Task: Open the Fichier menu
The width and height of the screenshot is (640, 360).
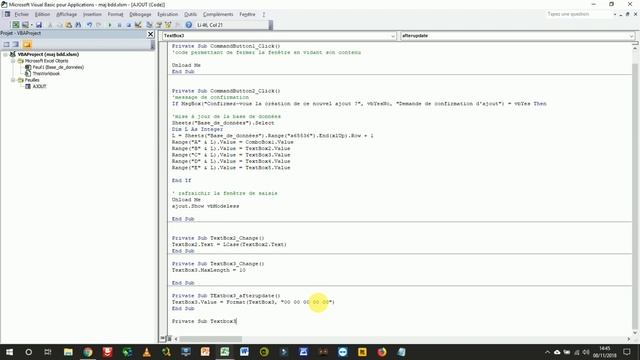Action: click(x=22, y=14)
